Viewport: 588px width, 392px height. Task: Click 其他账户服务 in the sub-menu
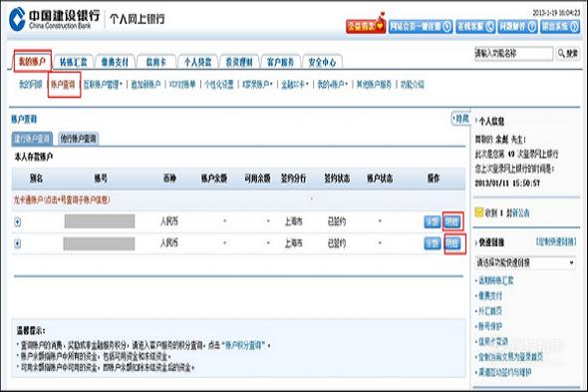click(374, 85)
